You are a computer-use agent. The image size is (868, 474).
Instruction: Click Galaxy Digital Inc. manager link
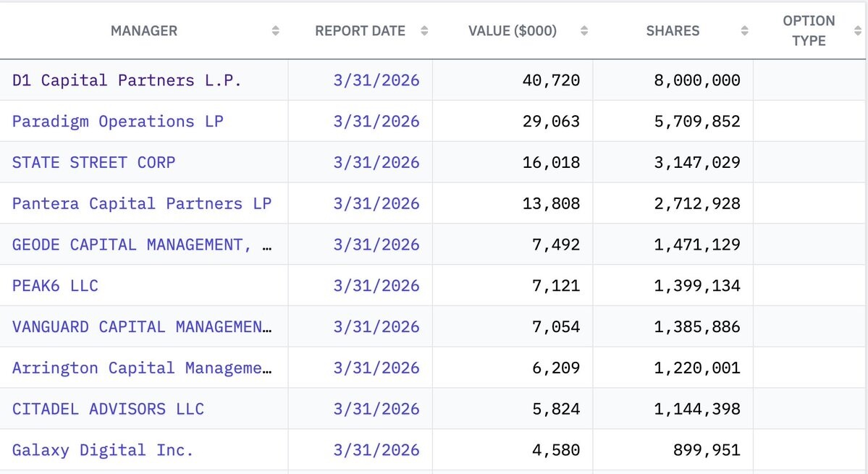click(x=103, y=449)
